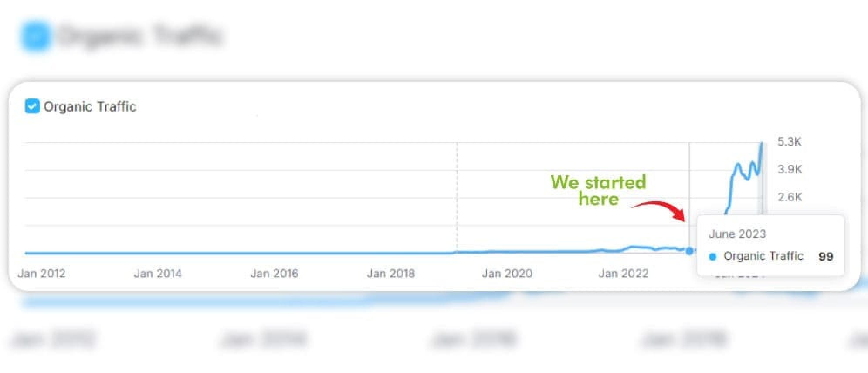Select the Jan 2022 axis label
This screenshot has width=868, height=373.
coord(624,274)
